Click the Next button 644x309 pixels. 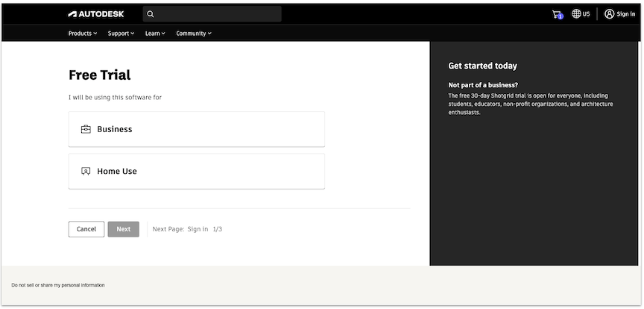(124, 229)
